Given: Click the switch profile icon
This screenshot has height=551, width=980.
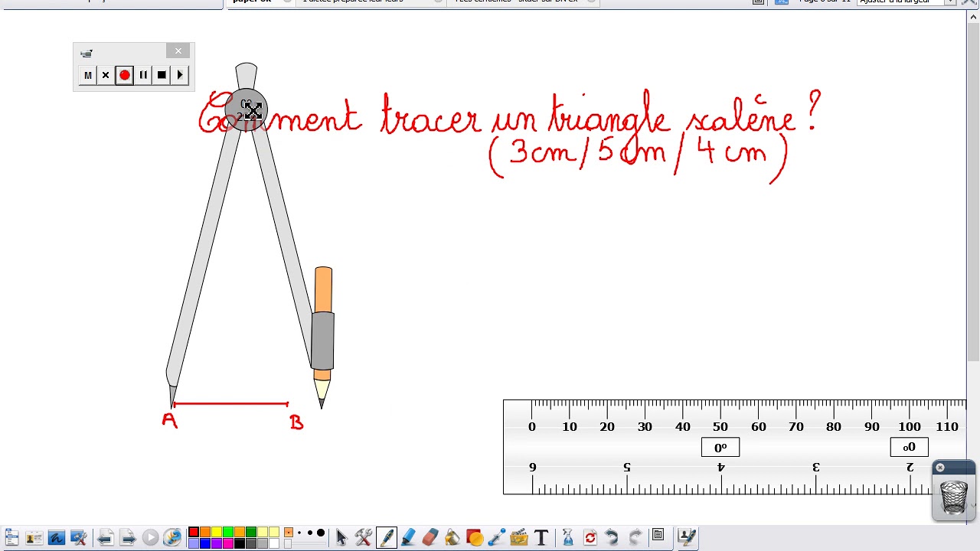Looking at the screenshot, I should click(34, 538).
